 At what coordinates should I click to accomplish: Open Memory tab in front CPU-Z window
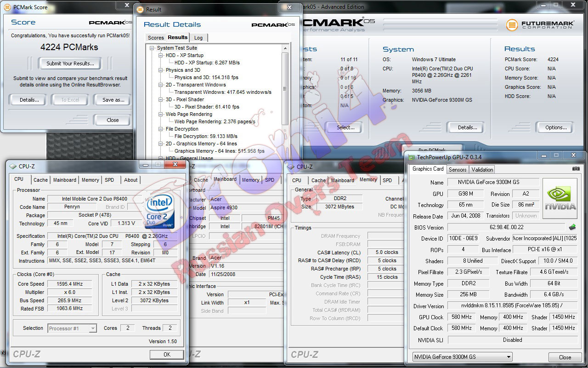(90, 180)
